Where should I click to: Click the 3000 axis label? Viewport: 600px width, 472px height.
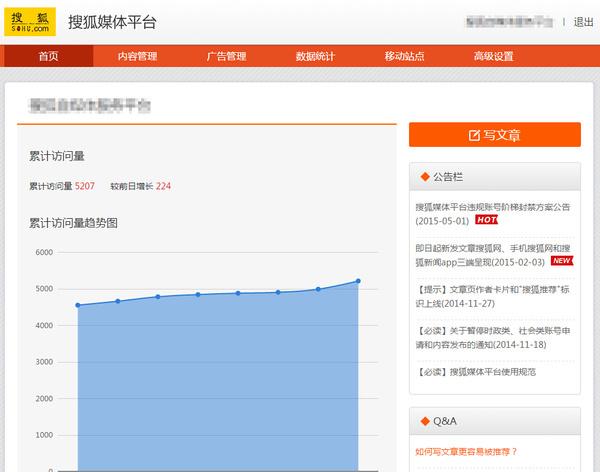pos(44,362)
